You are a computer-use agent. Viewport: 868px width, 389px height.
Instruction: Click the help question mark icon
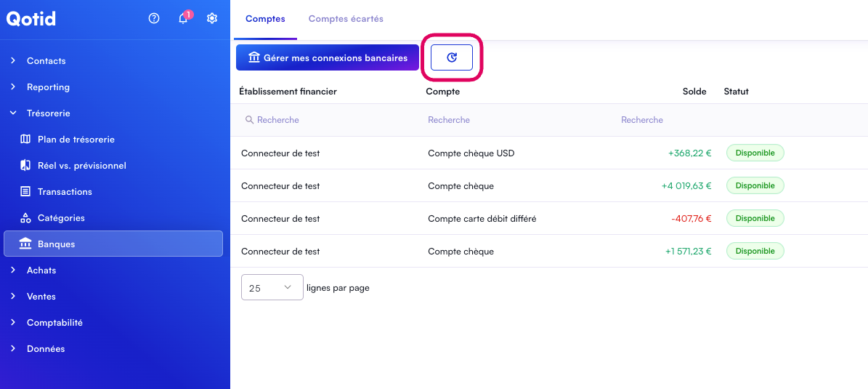click(x=154, y=18)
